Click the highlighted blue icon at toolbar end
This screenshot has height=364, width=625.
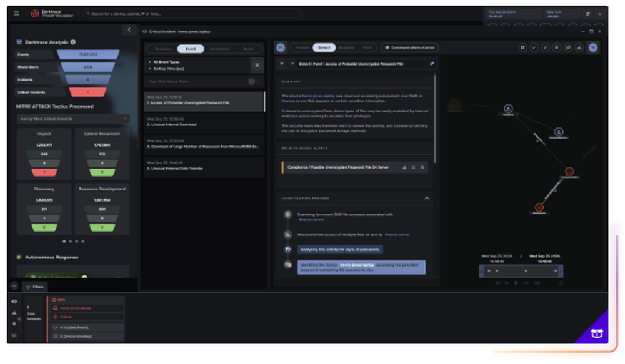point(593,47)
